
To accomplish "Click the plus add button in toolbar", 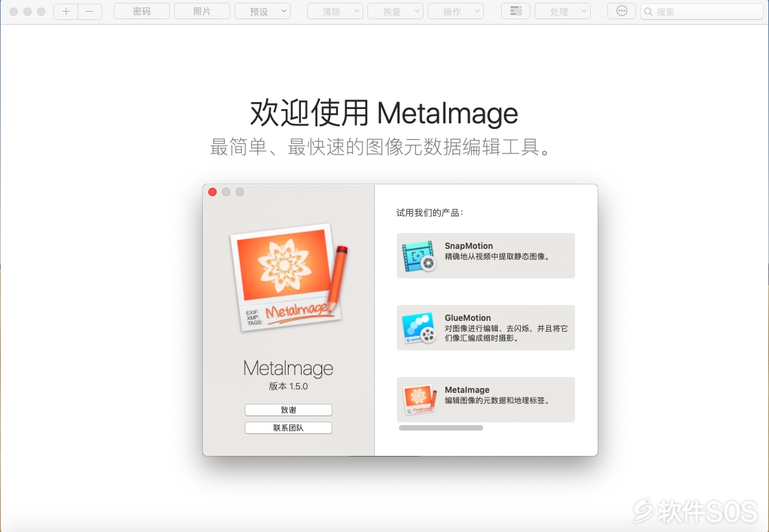I will click(x=66, y=11).
